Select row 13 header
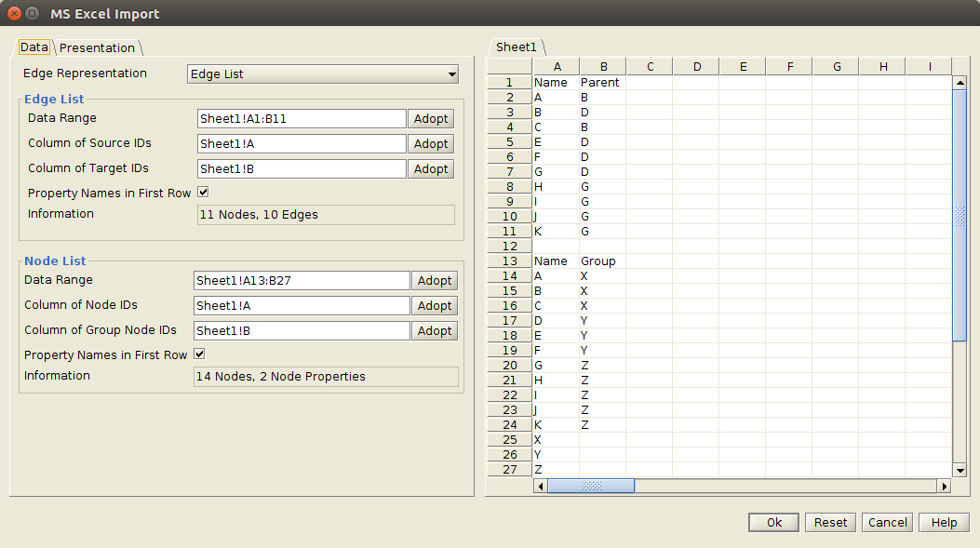The width and height of the screenshot is (980, 548). coord(509,261)
